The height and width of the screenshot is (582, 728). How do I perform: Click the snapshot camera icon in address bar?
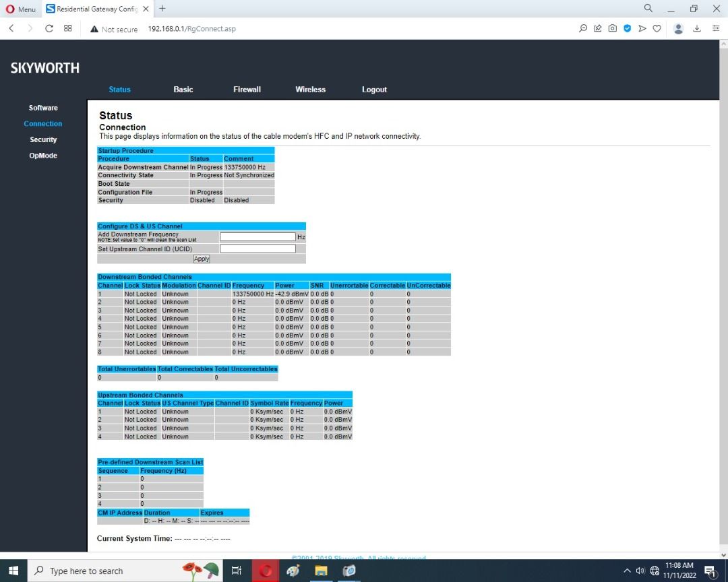point(613,28)
